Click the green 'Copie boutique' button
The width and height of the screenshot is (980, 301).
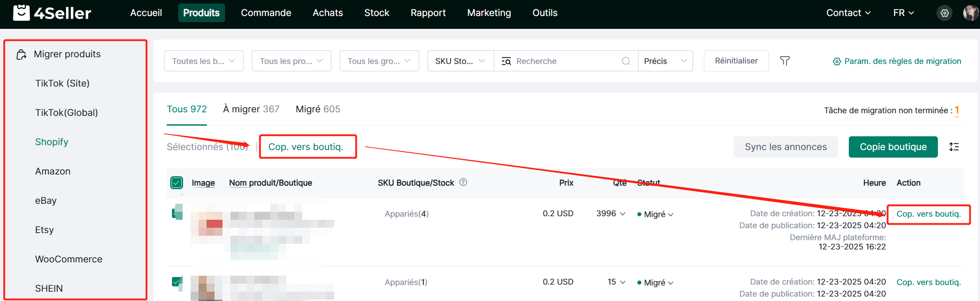[x=893, y=147]
